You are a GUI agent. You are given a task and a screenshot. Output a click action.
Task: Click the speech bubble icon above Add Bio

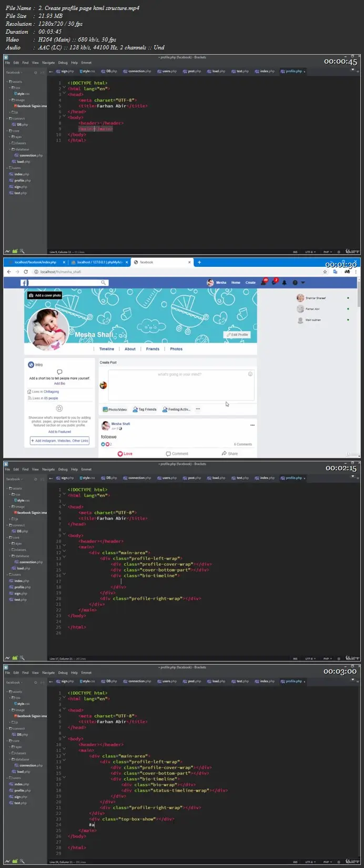[59, 372]
